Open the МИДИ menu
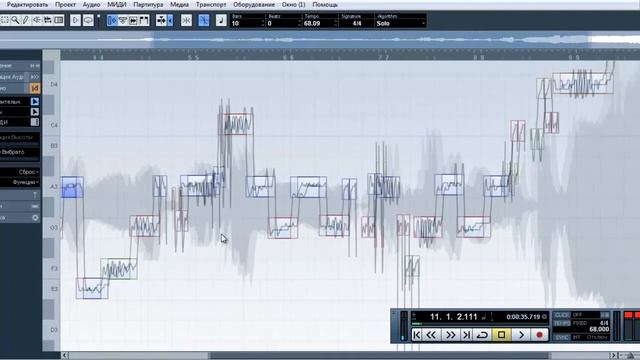This screenshot has width=640, height=360. 117,4
